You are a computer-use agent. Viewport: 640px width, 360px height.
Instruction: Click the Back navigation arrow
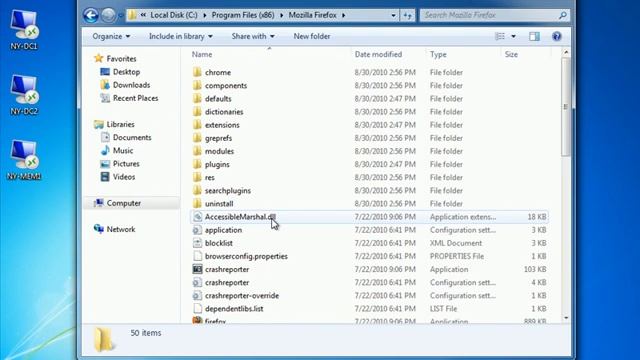91,16
